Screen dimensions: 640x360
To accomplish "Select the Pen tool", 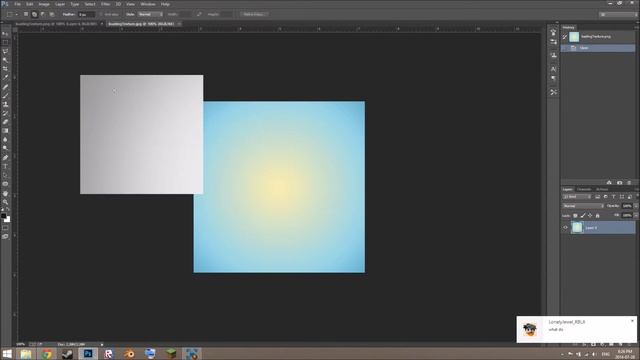I will point(5,158).
